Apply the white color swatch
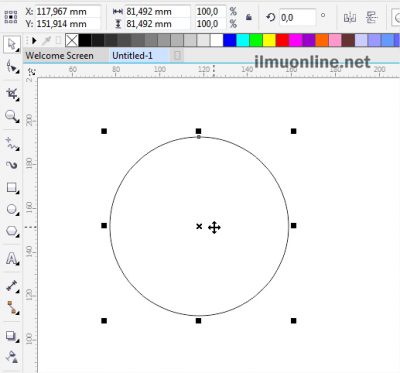 tap(216, 41)
